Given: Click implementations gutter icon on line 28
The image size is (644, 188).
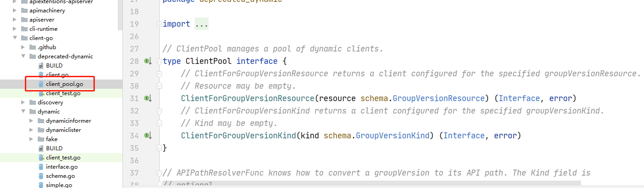Looking at the screenshot, I should pyautogui.click(x=148, y=61).
